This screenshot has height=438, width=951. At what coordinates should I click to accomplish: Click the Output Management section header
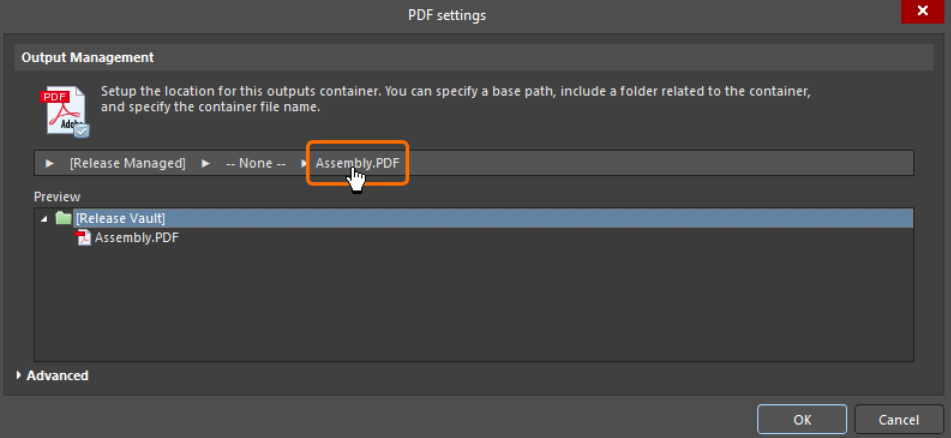88,58
